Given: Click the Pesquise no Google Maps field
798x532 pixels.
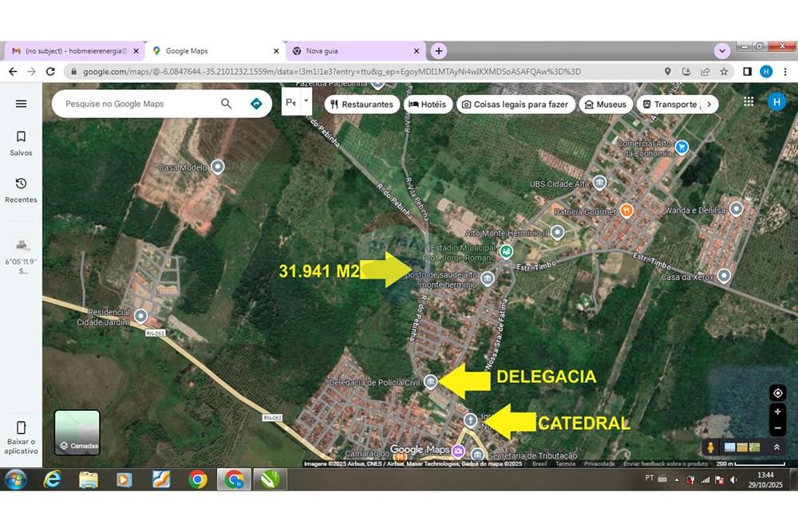Looking at the screenshot, I should (136, 104).
